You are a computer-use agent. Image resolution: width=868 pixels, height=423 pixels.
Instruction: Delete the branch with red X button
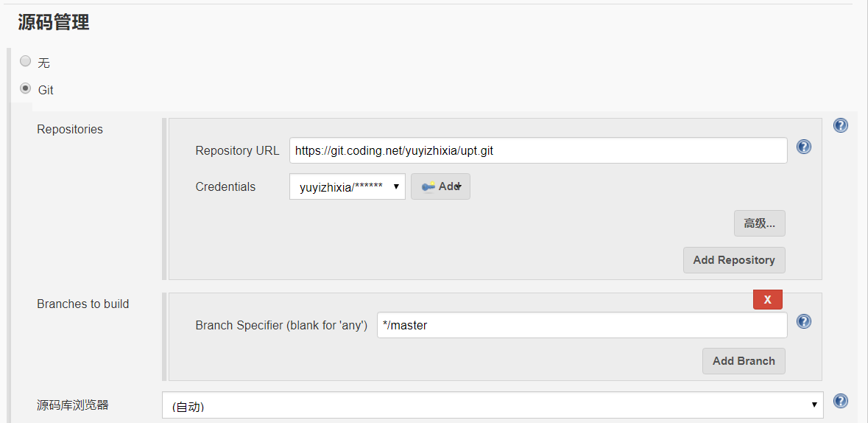tap(767, 299)
